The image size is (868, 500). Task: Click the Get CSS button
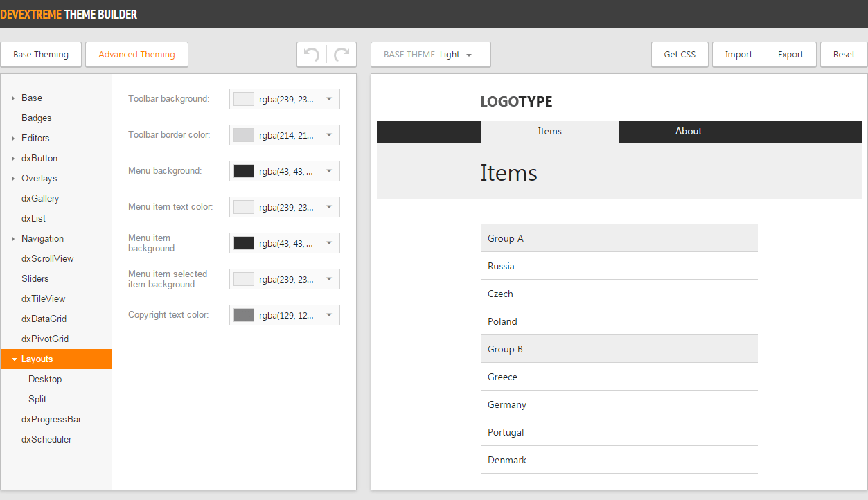pyautogui.click(x=680, y=55)
